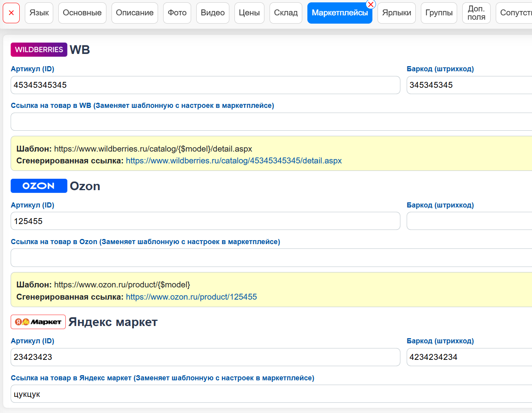
Task: Switch to the Основные tab
Action: coord(82,13)
